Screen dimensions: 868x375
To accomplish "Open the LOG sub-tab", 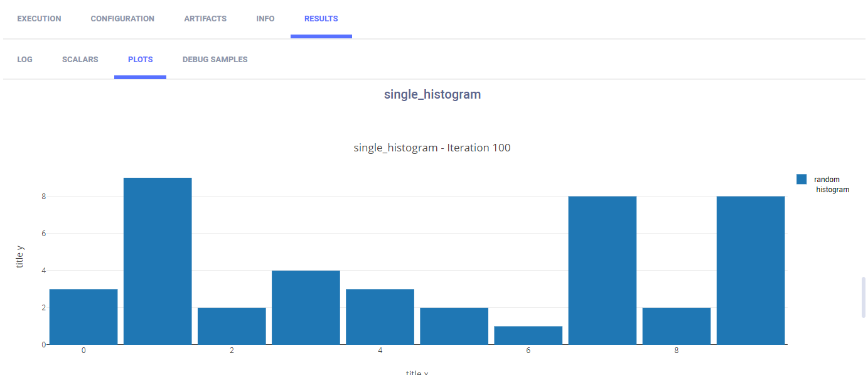I will (25, 60).
